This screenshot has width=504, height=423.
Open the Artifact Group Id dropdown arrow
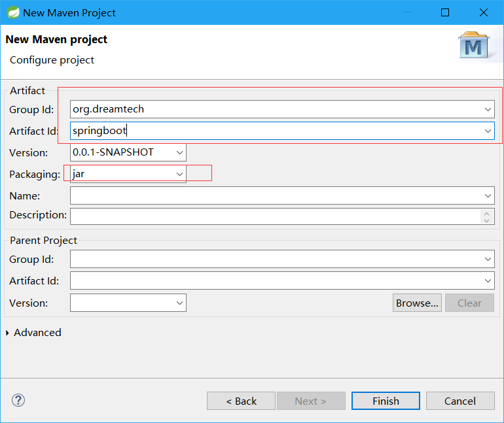[x=488, y=109]
